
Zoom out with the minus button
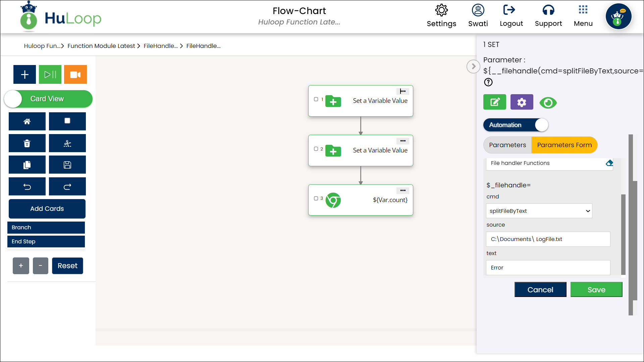click(41, 266)
